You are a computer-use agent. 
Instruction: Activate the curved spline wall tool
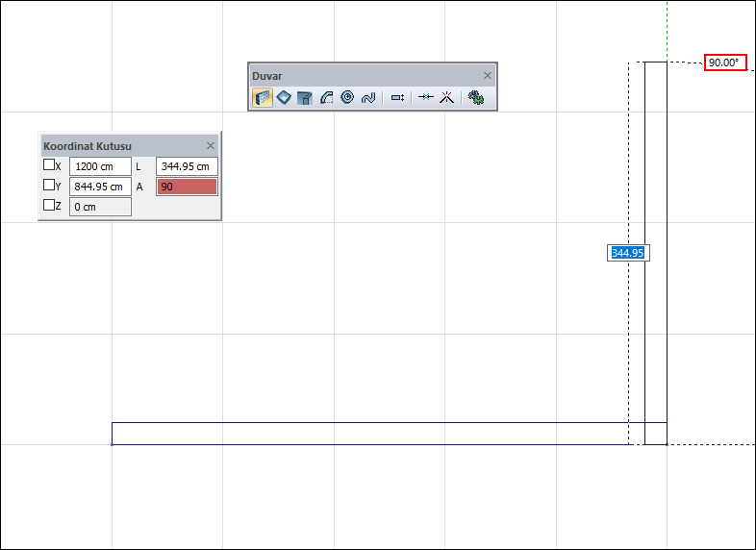pyautogui.click(x=367, y=98)
